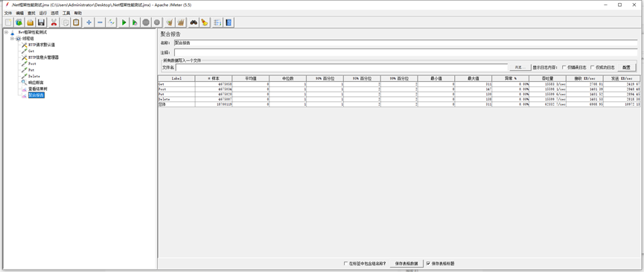Click the Paste clipboard toolbar icon

pyautogui.click(x=76, y=22)
